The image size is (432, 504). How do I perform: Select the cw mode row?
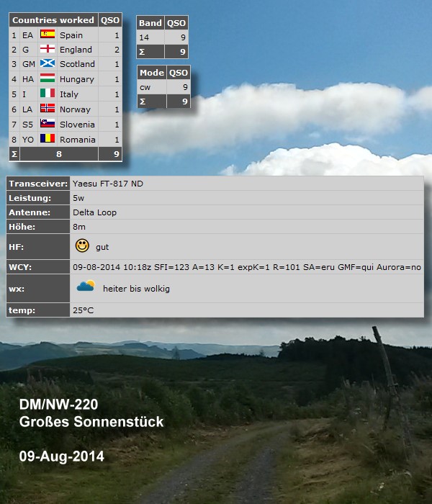(x=163, y=87)
